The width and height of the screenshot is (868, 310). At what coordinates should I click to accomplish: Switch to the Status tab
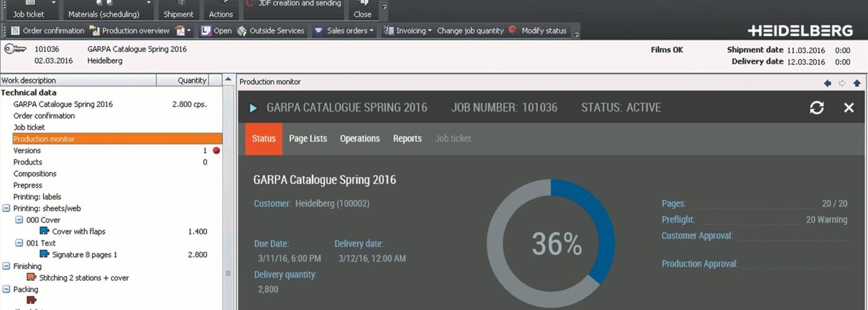263,139
